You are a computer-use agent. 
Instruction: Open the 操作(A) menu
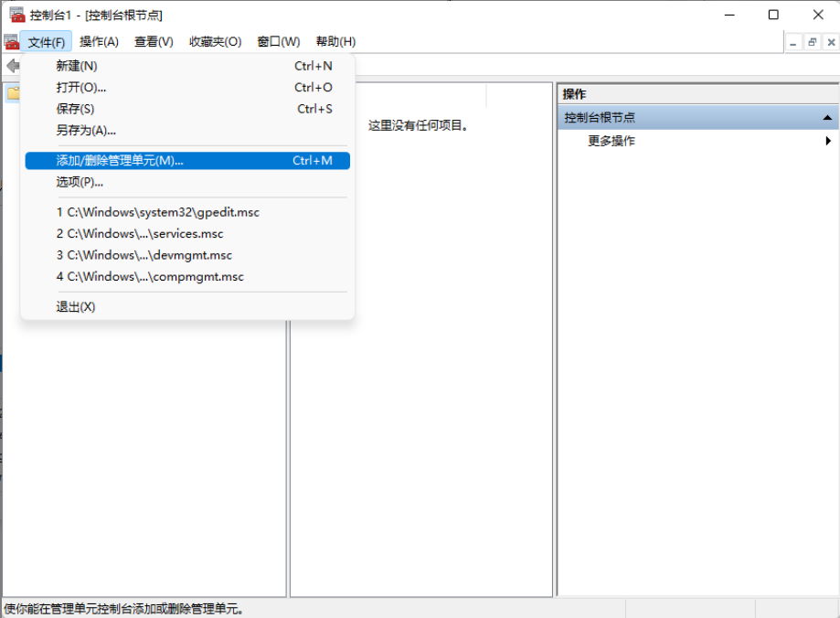pos(99,42)
